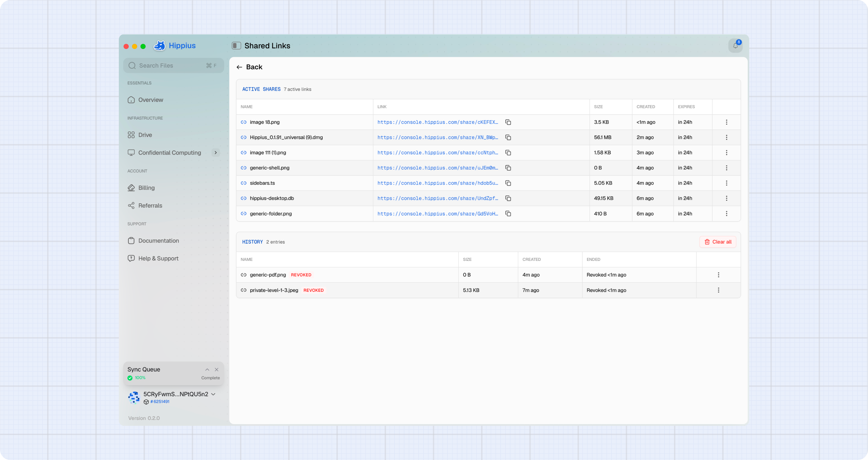This screenshot has width=868, height=460.
Task: Click Version 0.2.0 label
Action: coord(144,418)
